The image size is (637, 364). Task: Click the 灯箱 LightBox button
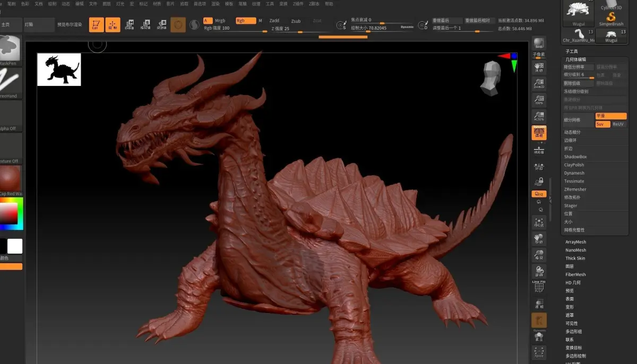[39, 24]
